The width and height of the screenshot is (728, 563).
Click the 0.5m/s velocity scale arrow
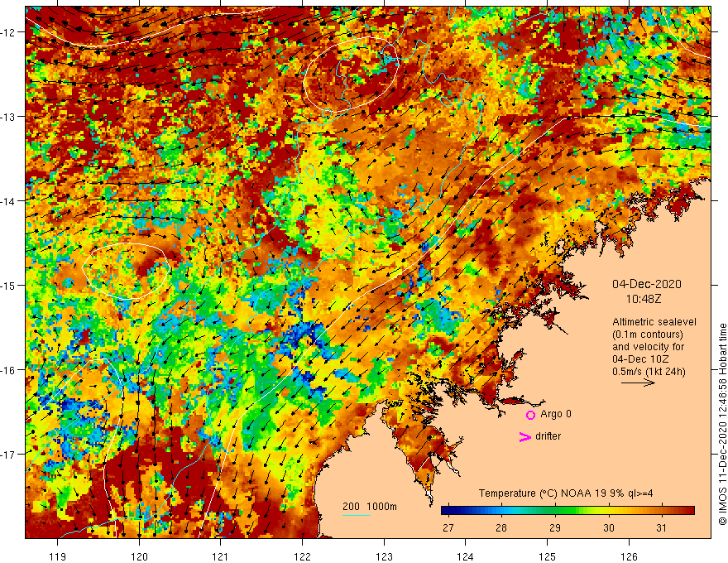click(638, 383)
